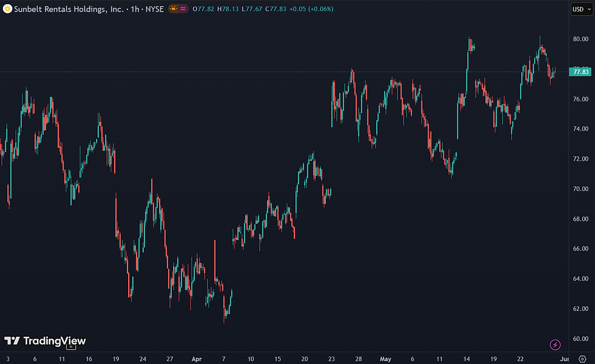
Task: Click the pink approximate-data indicator icon
Action: 183,8
